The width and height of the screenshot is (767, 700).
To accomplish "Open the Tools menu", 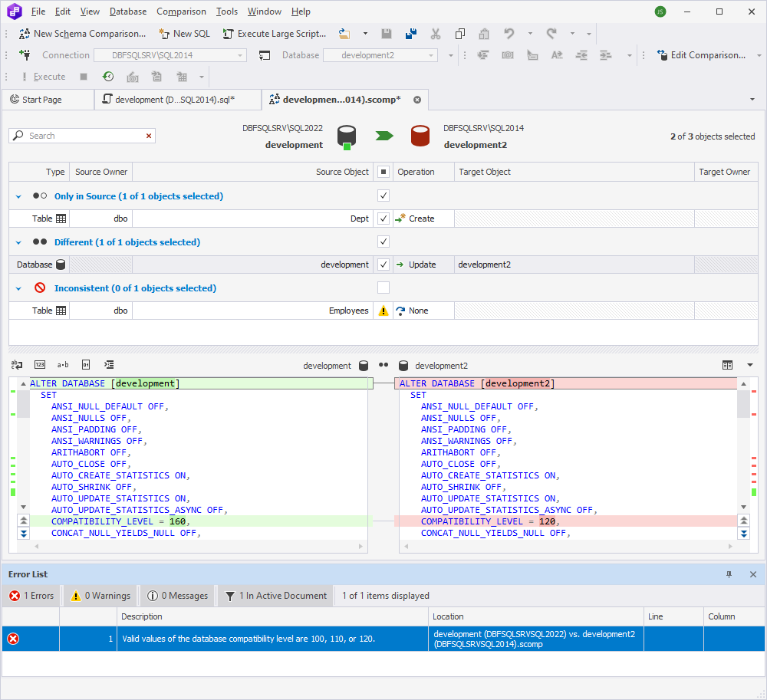I will (x=227, y=12).
